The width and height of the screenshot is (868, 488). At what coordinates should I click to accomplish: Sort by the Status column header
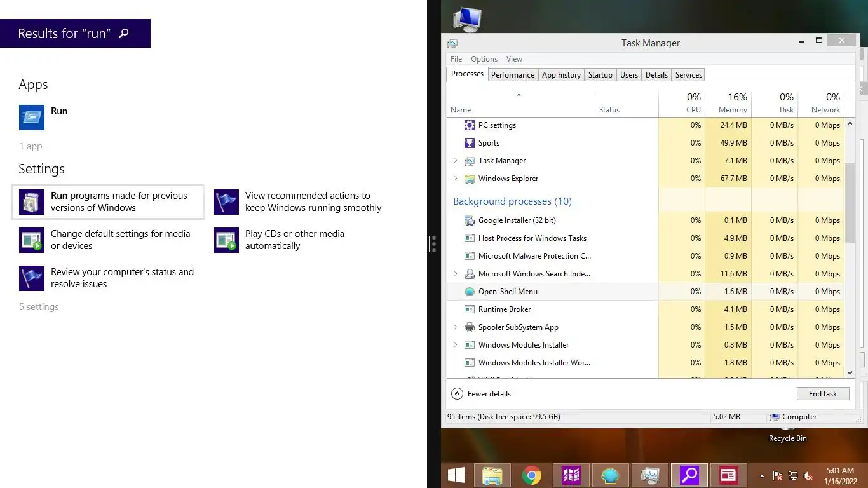click(627, 104)
